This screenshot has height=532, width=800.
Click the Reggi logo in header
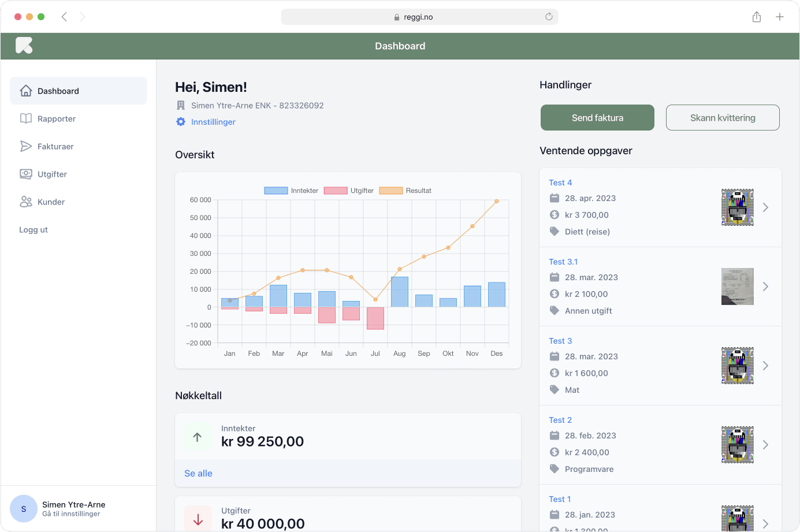24,46
